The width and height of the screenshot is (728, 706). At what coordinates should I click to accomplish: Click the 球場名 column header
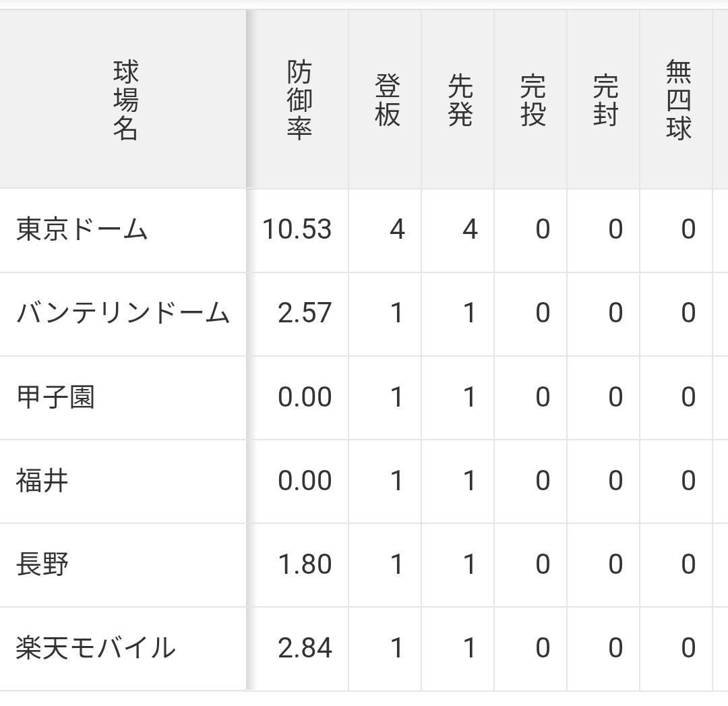[125, 99]
